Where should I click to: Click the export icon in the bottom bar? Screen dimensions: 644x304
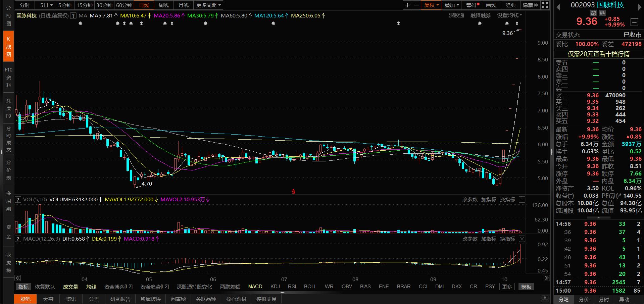coord(545,299)
